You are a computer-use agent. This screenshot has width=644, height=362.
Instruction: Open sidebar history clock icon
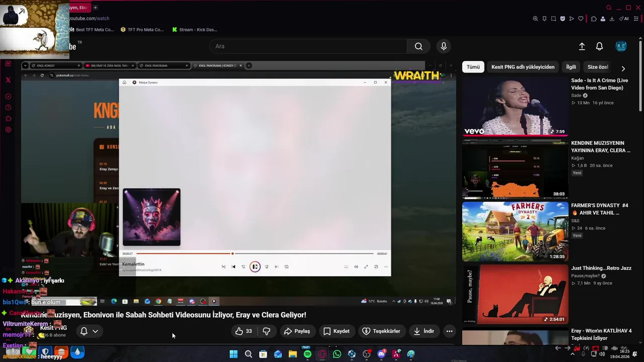click(x=8, y=108)
